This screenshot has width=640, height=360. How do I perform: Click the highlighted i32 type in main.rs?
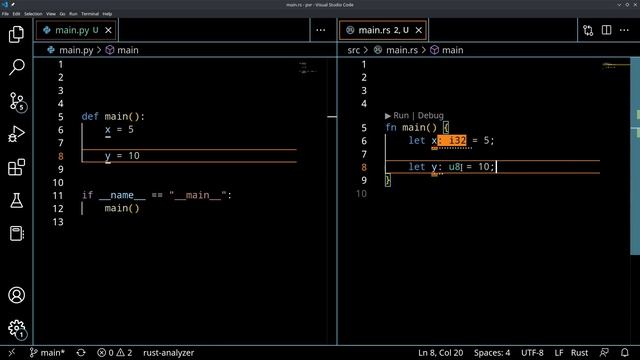click(457, 140)
